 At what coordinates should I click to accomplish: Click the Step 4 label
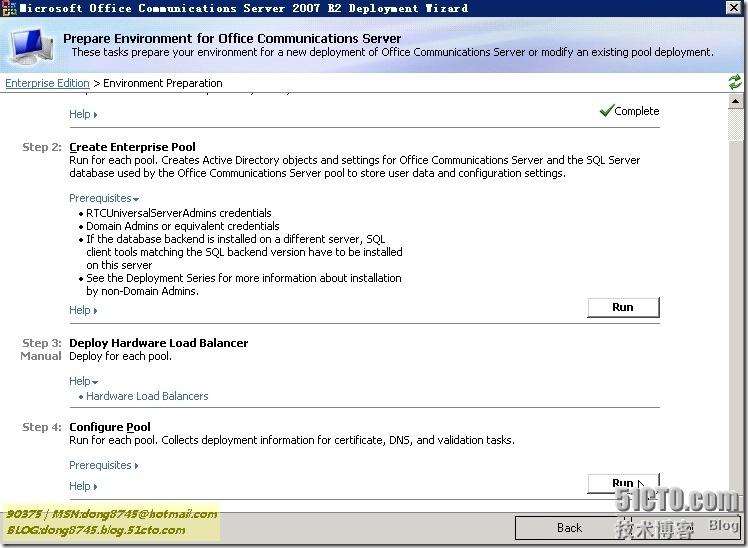point(42,427)
